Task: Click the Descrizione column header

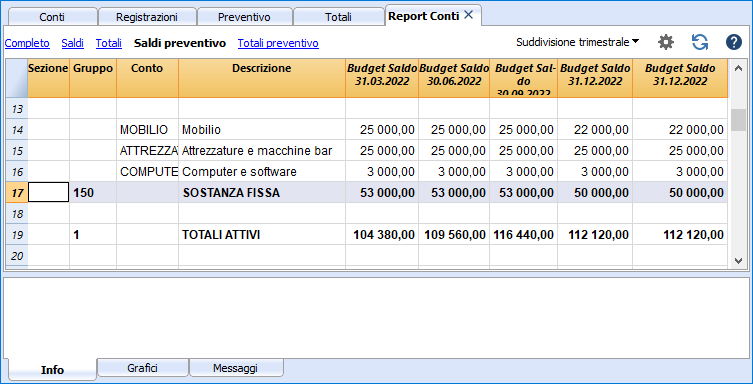Action: (x=262, y=78)
